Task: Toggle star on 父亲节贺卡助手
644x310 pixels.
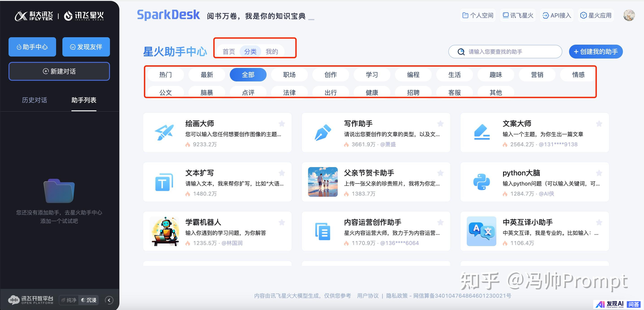Action: (x=440, y=173)
